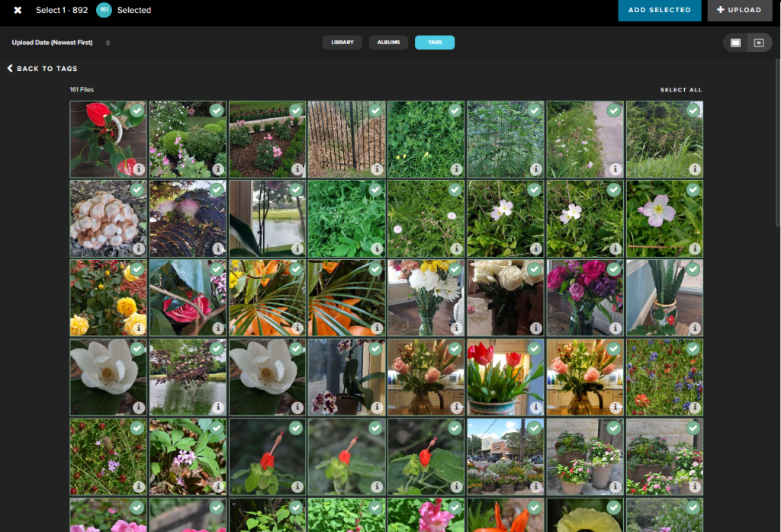Close the selection with the X icon
781x532 pixels.
click(18, 10)
